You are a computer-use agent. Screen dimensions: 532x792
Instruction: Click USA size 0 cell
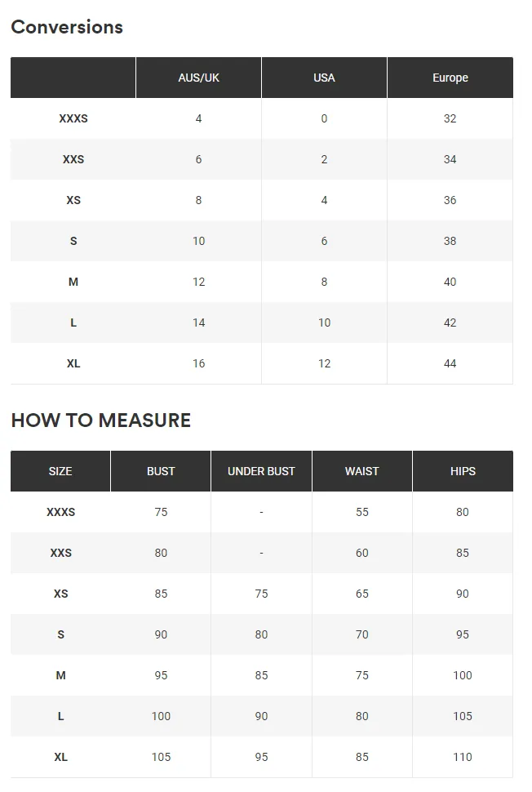point(324,118)
